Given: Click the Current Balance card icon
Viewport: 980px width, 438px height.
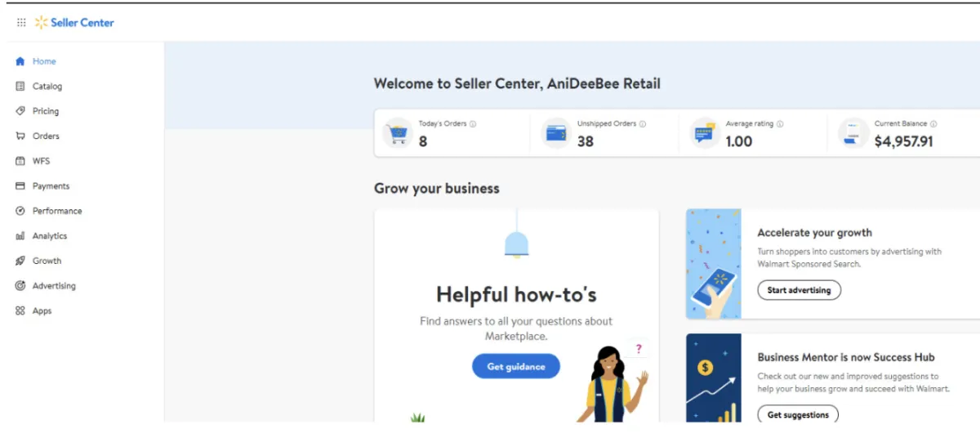Looking at the screenshot, I should [853, 132].
